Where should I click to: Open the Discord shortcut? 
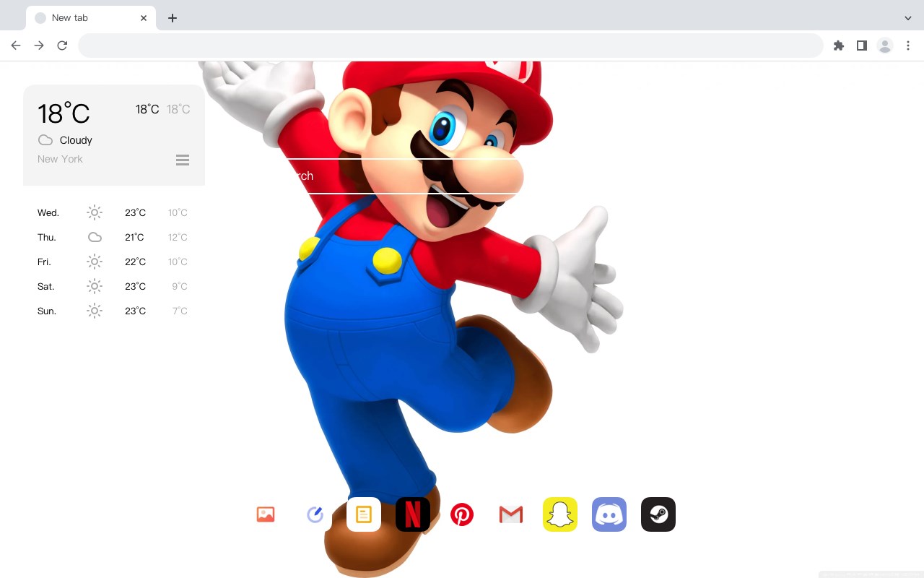(x=609, y=514)
